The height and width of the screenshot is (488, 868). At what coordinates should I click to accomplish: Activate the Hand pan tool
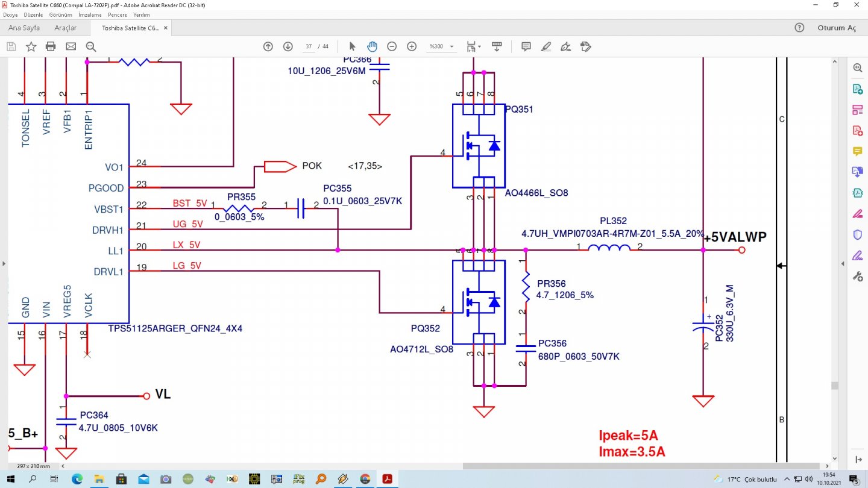pyautogui.click(x=372, y=46)
